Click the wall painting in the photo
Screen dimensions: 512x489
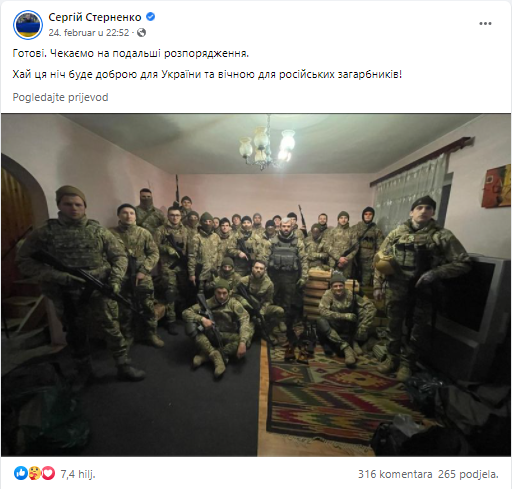(496, 186)
